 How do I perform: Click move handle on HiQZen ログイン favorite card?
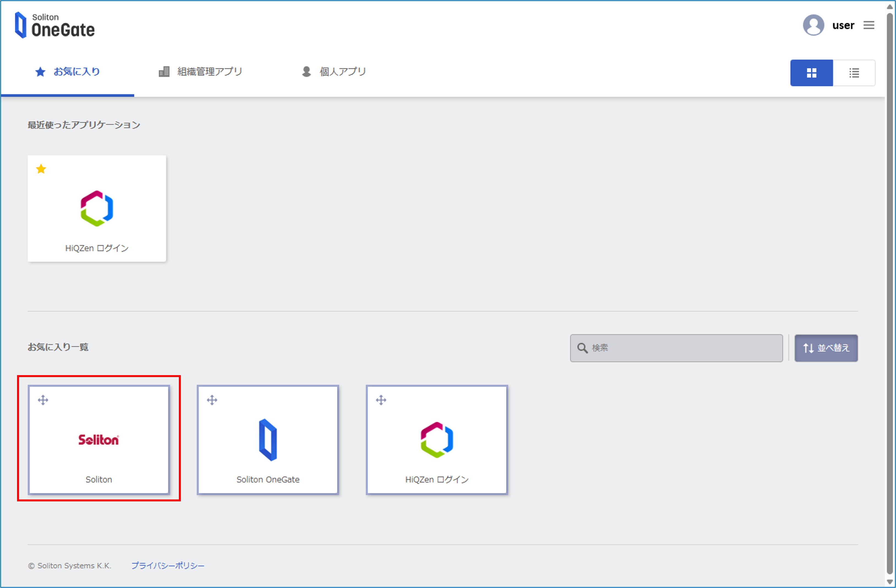click(x=381, y=400)
